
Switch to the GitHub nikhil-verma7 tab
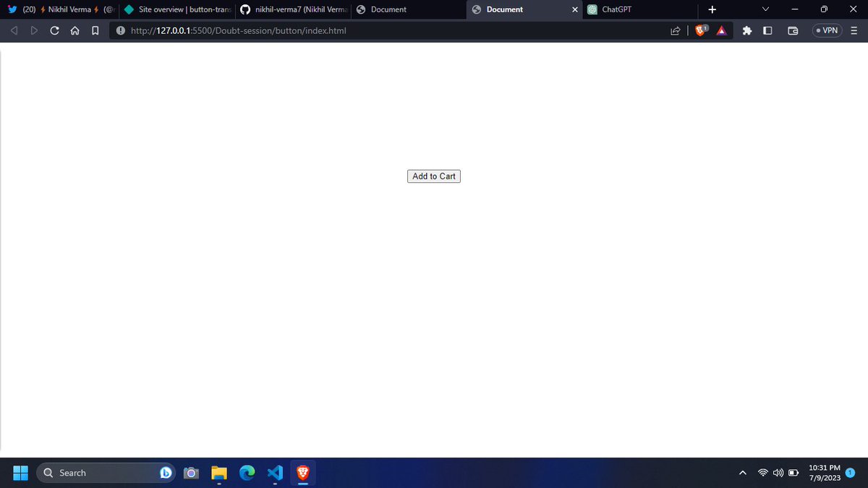(x=294, y=9)
